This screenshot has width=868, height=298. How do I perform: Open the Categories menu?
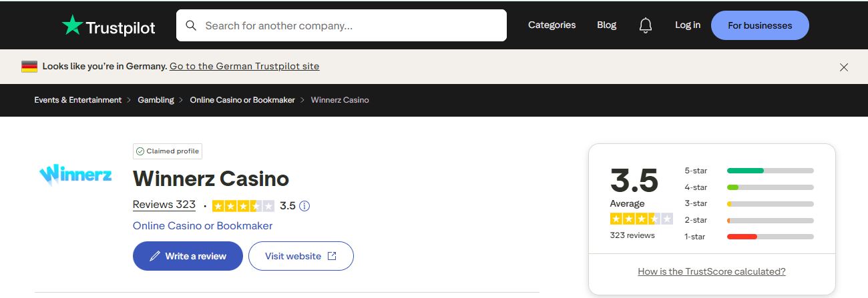552,25
